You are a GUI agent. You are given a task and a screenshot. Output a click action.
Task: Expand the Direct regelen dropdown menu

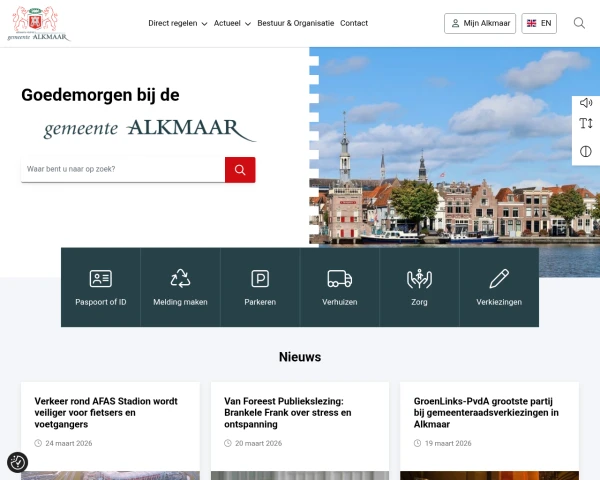pyautogui.click(x=177, y=23)
